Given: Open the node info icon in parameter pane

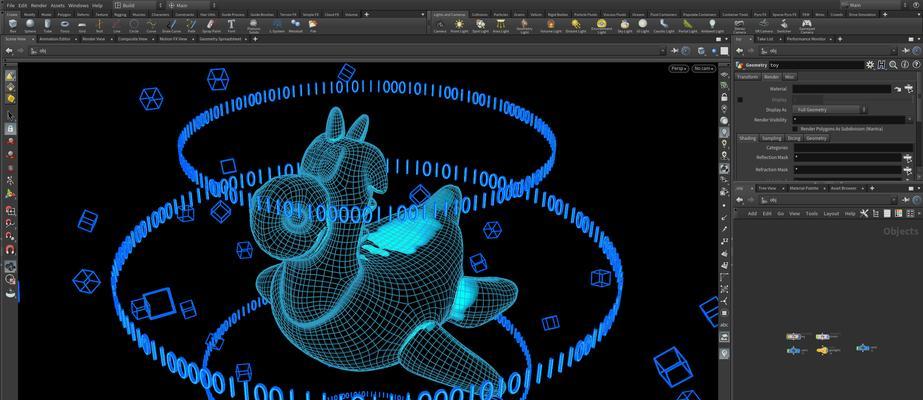Looking at the screenshot, I should (x=905, y=65).
